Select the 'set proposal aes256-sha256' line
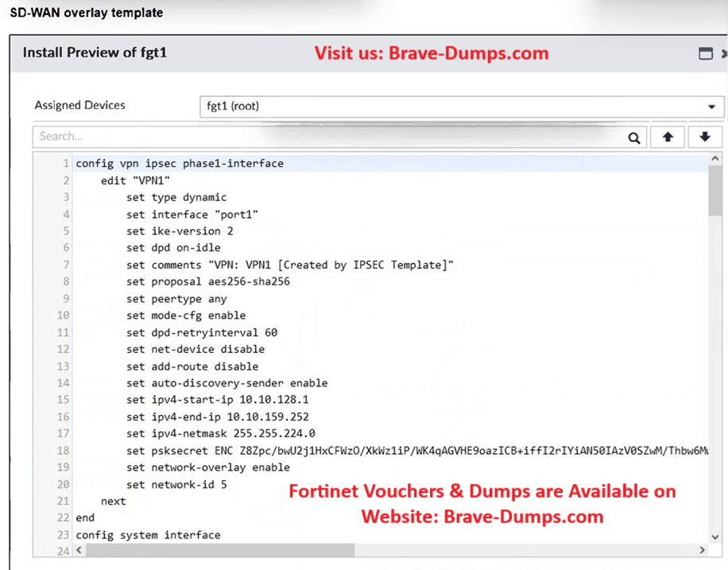Image resolution: width=728 pixels, height=570 pixels. point(207,281)
